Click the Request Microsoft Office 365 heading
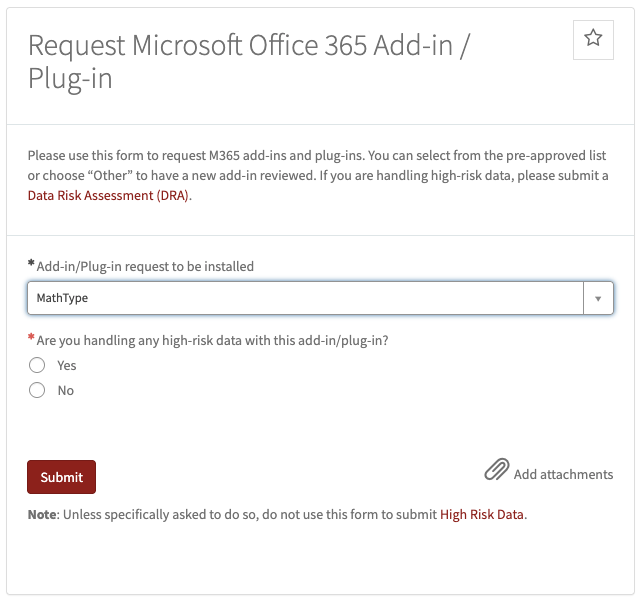The height and width of the screenshot is (607, 643). pos(249,62)
